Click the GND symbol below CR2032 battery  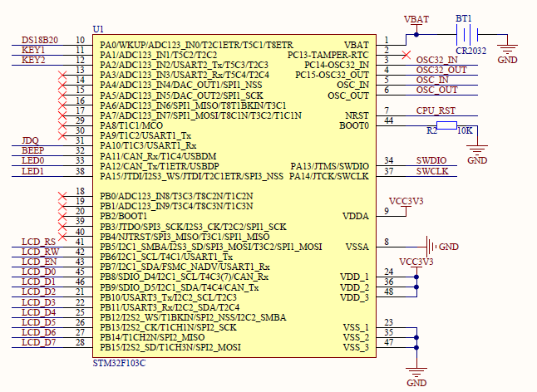pyautogui.click(x=507, y=48)
